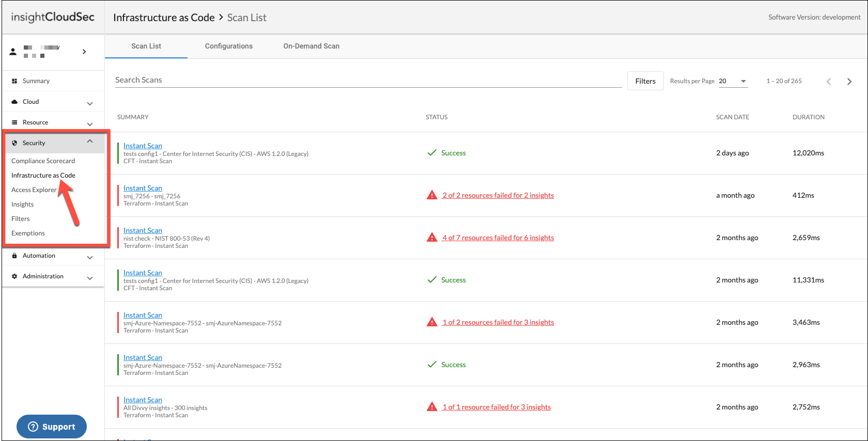Expand the user account chevron
The height and width of the screenshot is (441, 868).
click(84, 52)
